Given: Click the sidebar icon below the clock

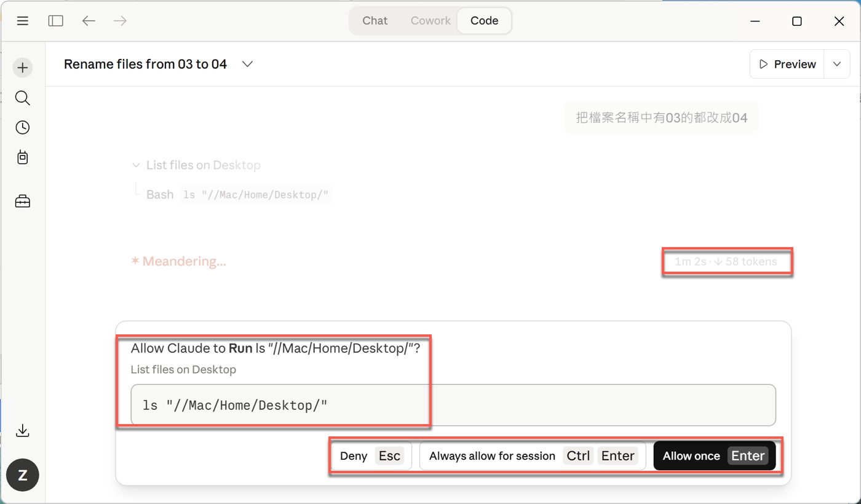Looking at the screenshot, I should click(23, 157).
